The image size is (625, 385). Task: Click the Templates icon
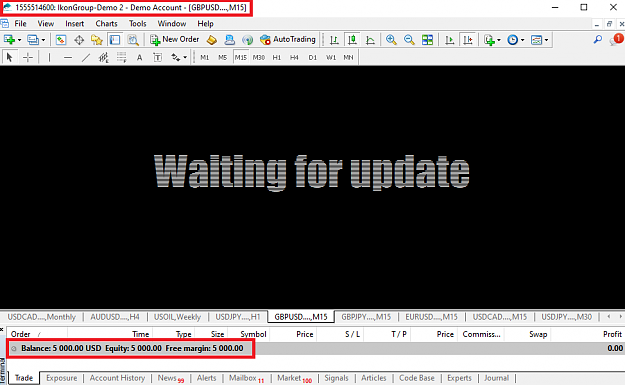537,39
